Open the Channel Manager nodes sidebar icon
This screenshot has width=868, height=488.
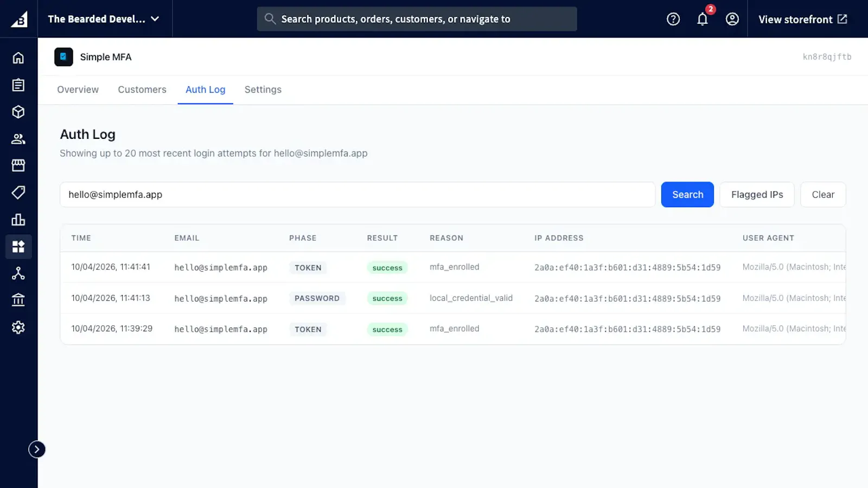tap(18, 273)
